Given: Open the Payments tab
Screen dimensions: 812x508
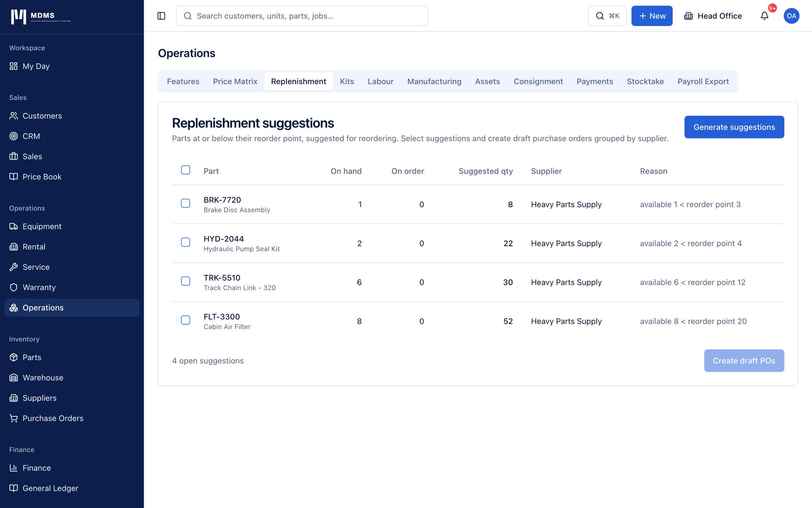Looking at the screenshot, I should (595, 81).
